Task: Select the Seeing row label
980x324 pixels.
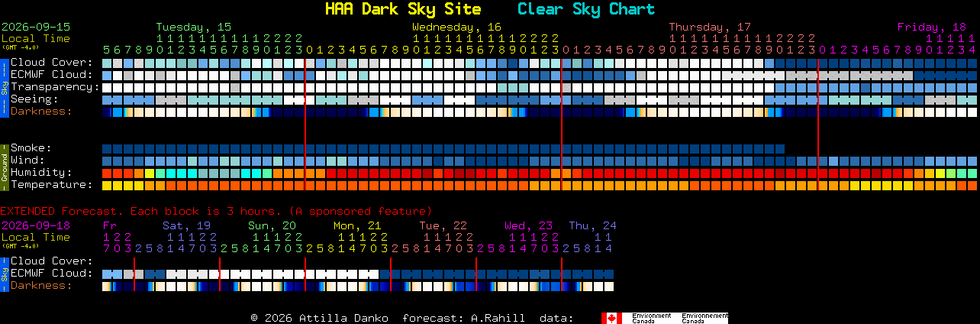Action: pyautogui.click(x=34, y=99)
